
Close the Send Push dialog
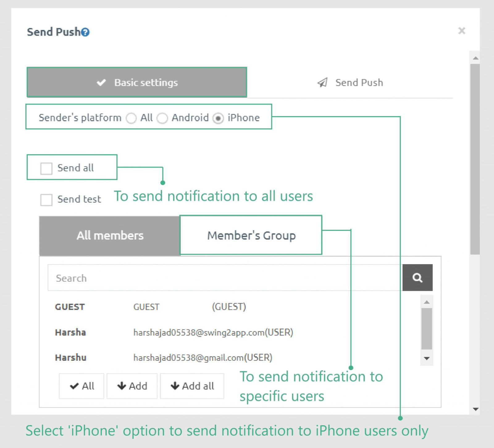pos(461,31)
